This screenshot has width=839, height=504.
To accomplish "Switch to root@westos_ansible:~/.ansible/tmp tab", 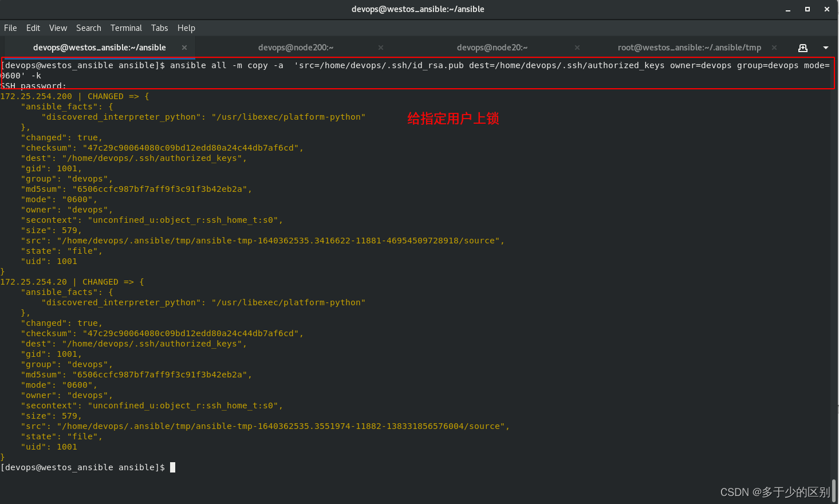I will 689,48.
